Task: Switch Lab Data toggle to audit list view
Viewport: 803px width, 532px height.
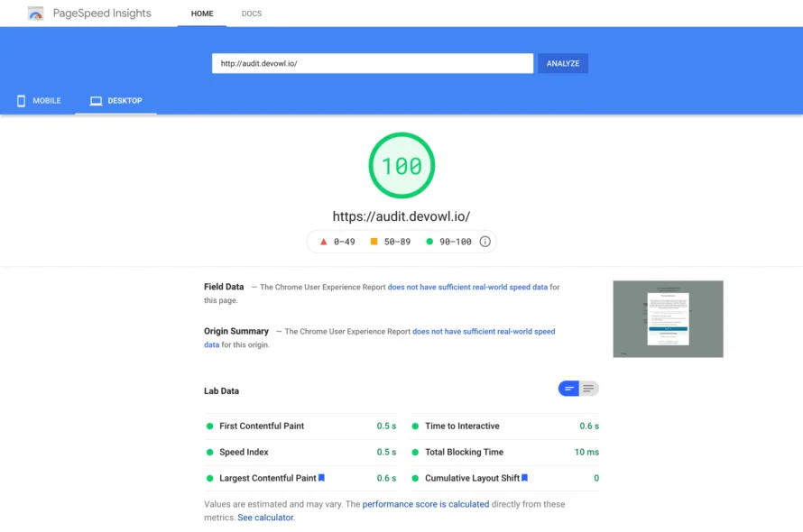Action: 590,388
